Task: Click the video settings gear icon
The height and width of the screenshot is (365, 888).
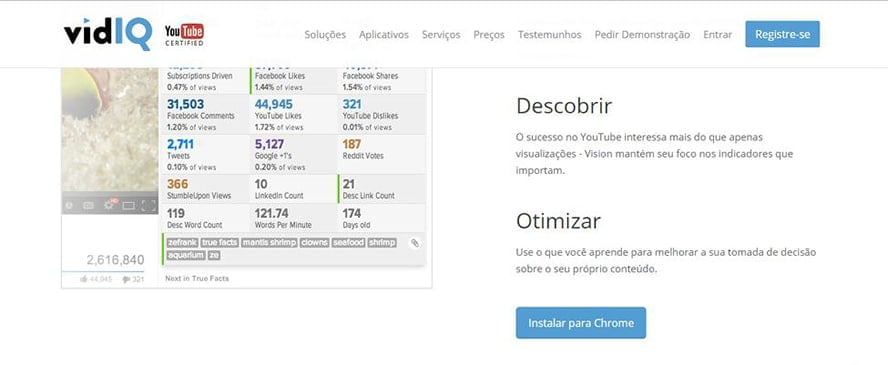Action: click(109, 205)
